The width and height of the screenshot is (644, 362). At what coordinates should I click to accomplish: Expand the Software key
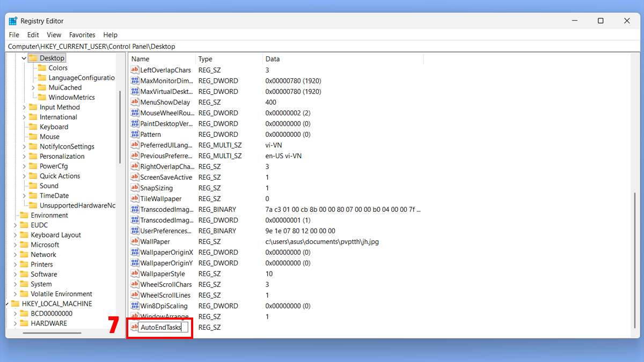point(15,275)
